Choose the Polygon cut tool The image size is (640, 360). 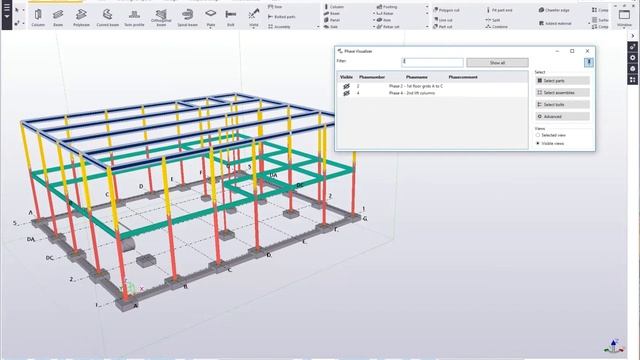click(446, 10)
